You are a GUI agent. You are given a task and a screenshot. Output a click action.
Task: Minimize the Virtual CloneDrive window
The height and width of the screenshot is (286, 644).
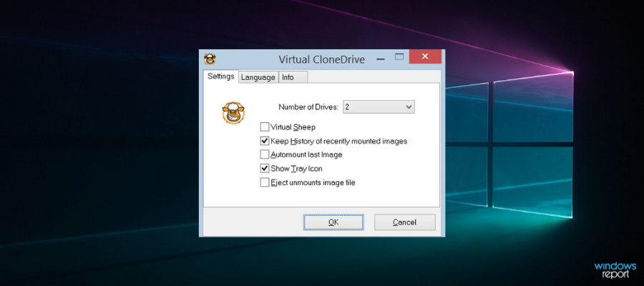(381, 59)
